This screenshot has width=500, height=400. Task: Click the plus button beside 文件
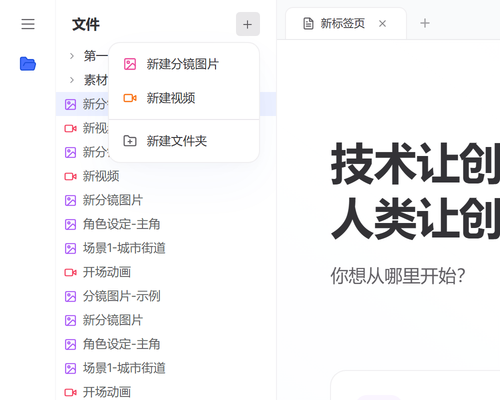click(x=248, y=24)
